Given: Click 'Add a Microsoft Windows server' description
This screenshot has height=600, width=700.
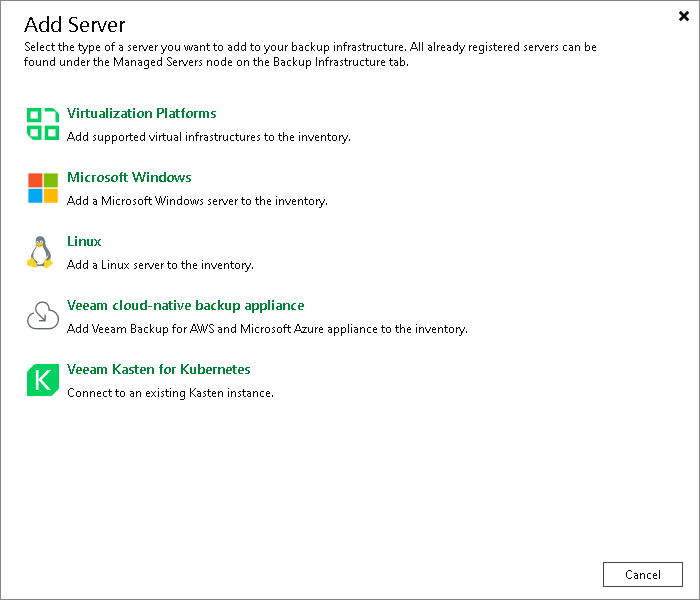Looking at the screenshot, I should (x=197, y=201).
